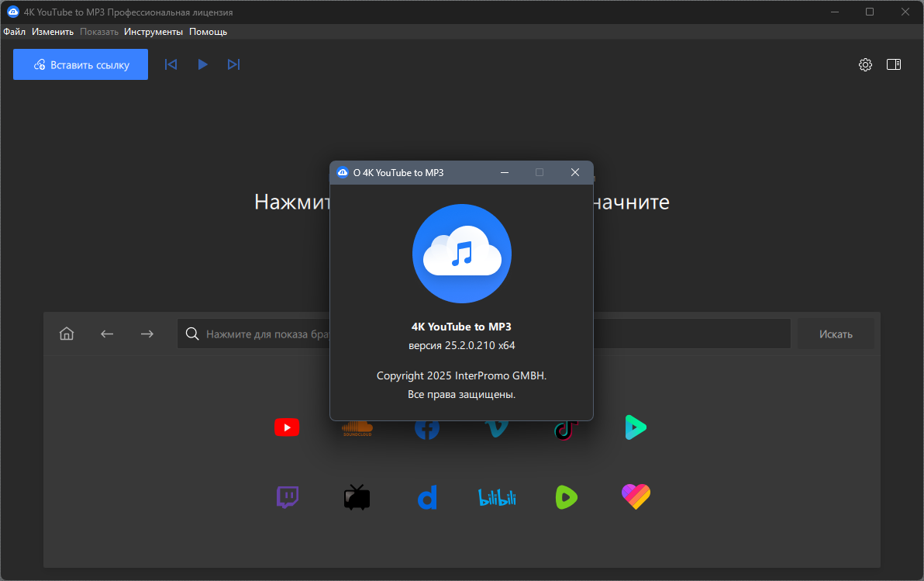Click the Искать search button
This screenshot has height=581, width=924.
click(x=836, y=334)
